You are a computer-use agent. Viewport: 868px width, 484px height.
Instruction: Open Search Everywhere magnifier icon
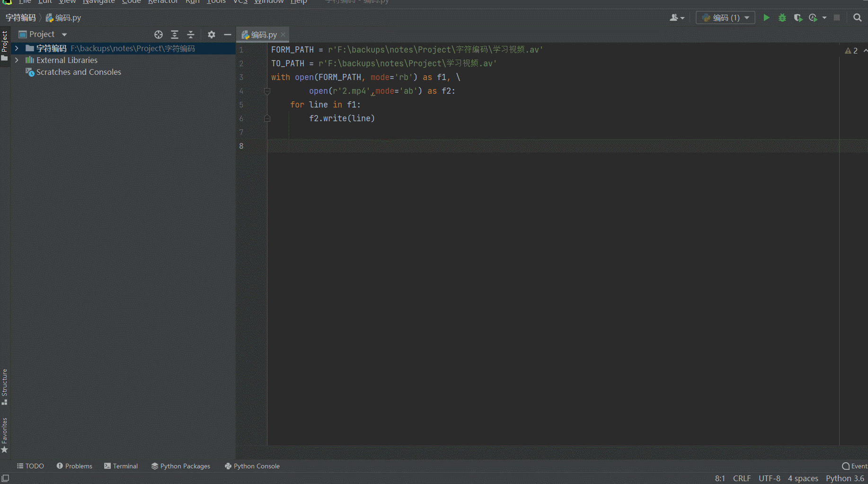click(857, 18)
